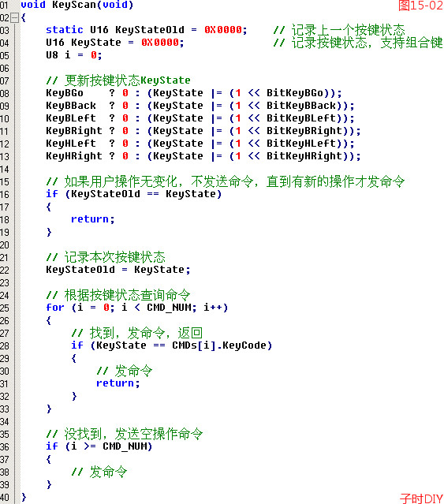
Task: Click the if keyword on line 16
Action: (52, 194)
